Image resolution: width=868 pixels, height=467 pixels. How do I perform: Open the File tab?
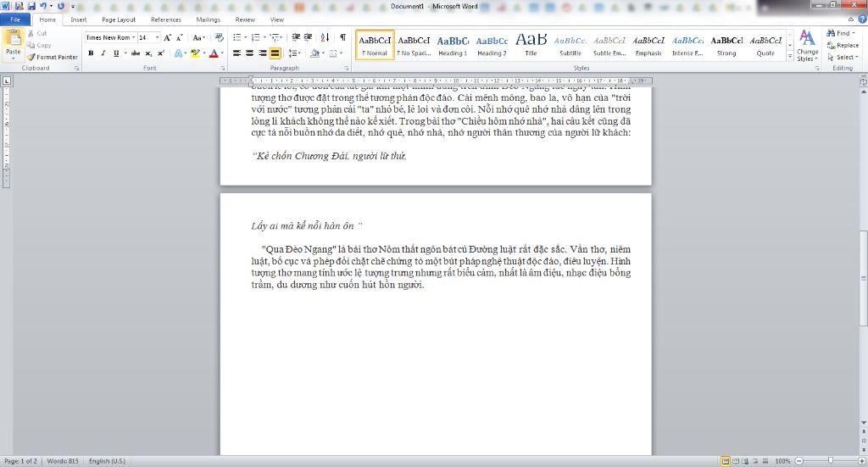15,19
